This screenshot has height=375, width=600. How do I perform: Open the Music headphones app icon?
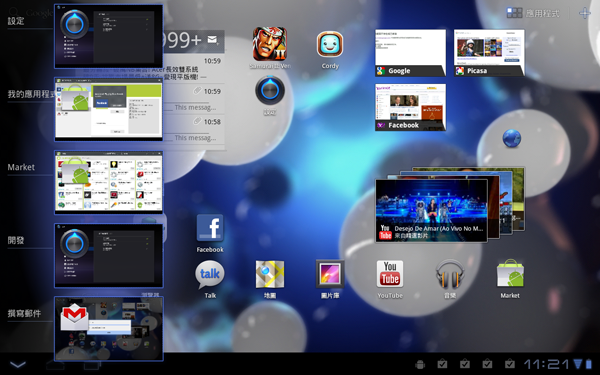click(450, 274)
